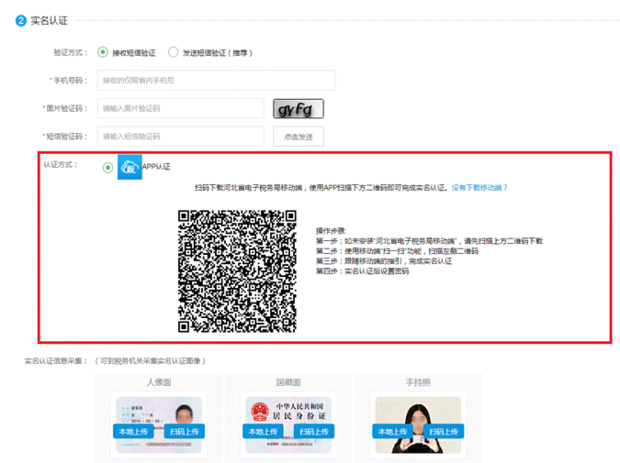Click the 操作步骤 heading text
Image resolution: width=620 pixels, height=463 pixels.
point(331,231)
